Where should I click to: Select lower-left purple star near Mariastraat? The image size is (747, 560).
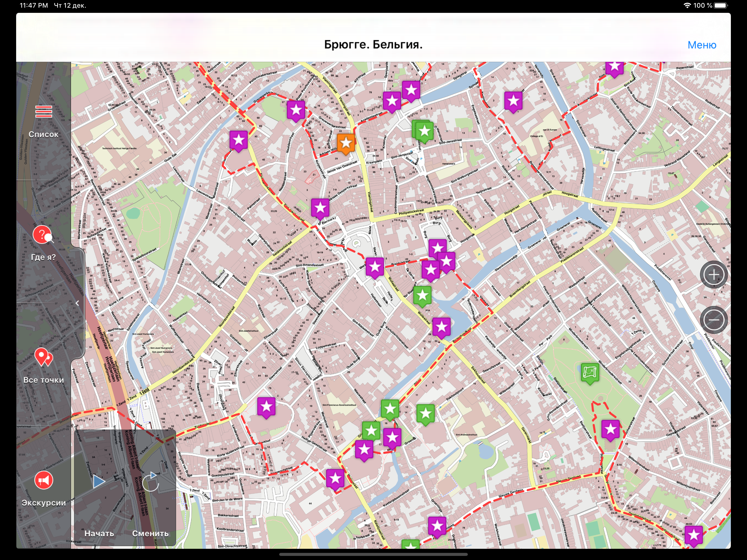(364, 451)
